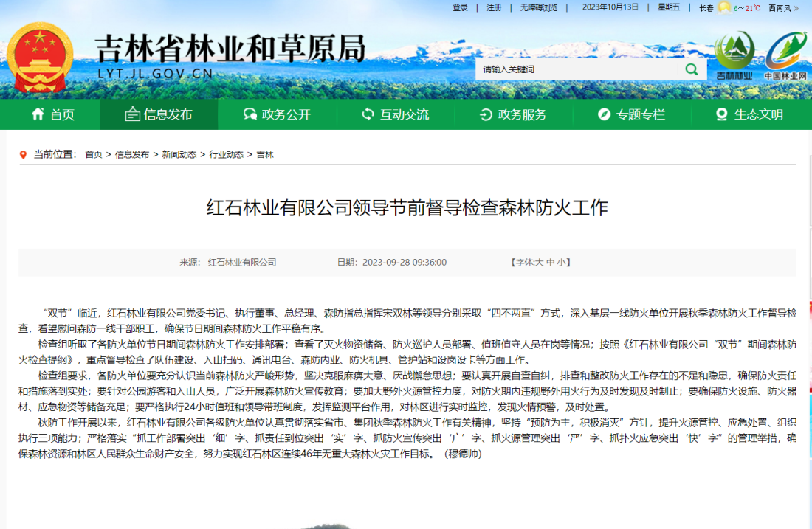Click the weather sun icon beside 长春
This screenshot has height=529, width=812.
click(724, 8)
